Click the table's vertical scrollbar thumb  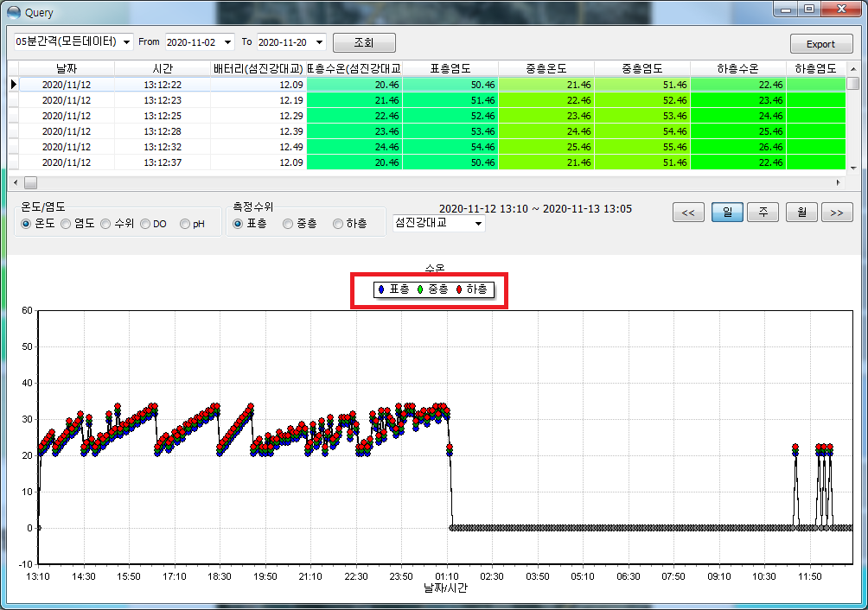(853, 83)
